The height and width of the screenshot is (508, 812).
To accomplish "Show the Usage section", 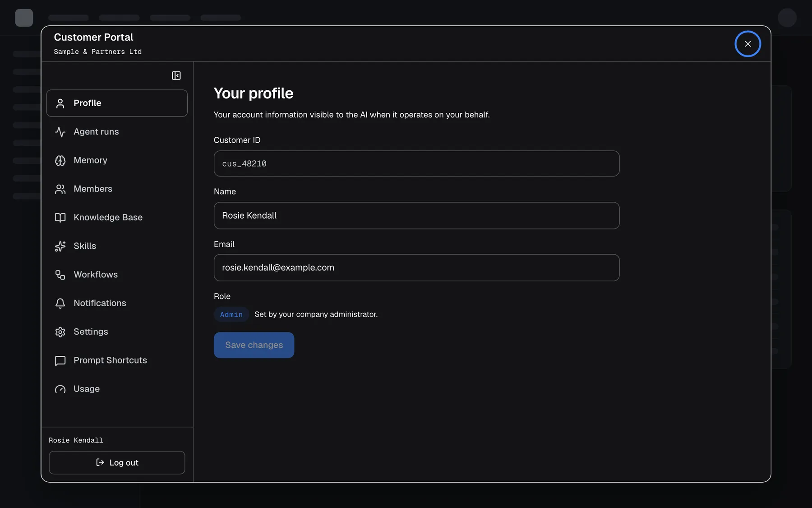I will 117,389.
